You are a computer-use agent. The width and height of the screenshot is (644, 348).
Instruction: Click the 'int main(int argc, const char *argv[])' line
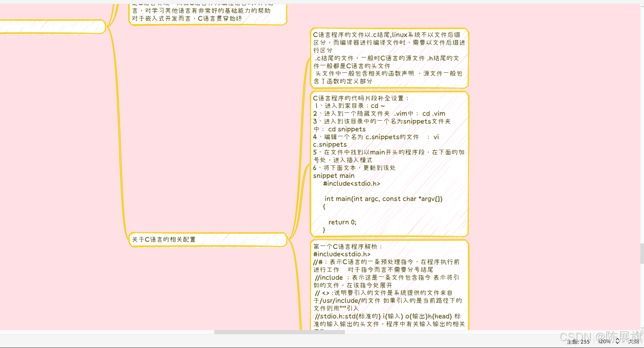coord(384,199)
